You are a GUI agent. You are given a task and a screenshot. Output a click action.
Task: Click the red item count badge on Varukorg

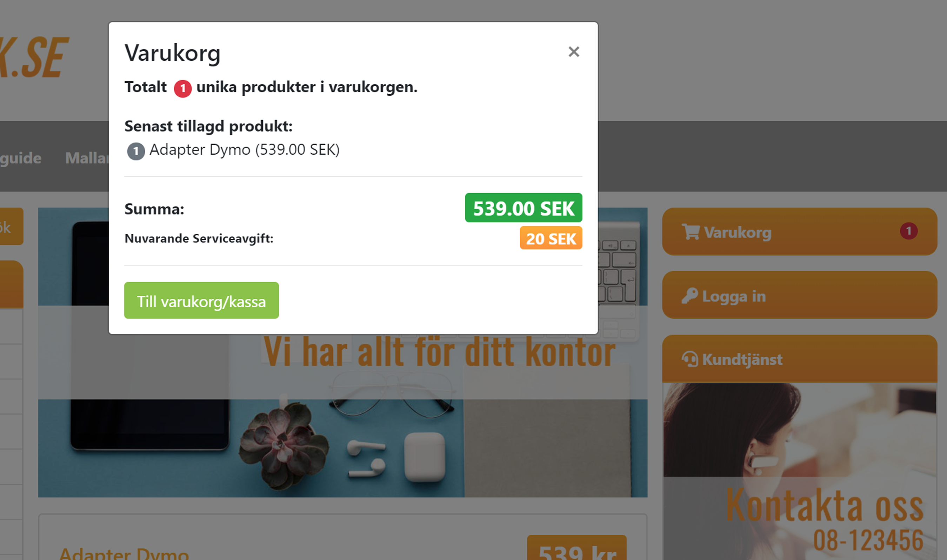click(908, 231)
